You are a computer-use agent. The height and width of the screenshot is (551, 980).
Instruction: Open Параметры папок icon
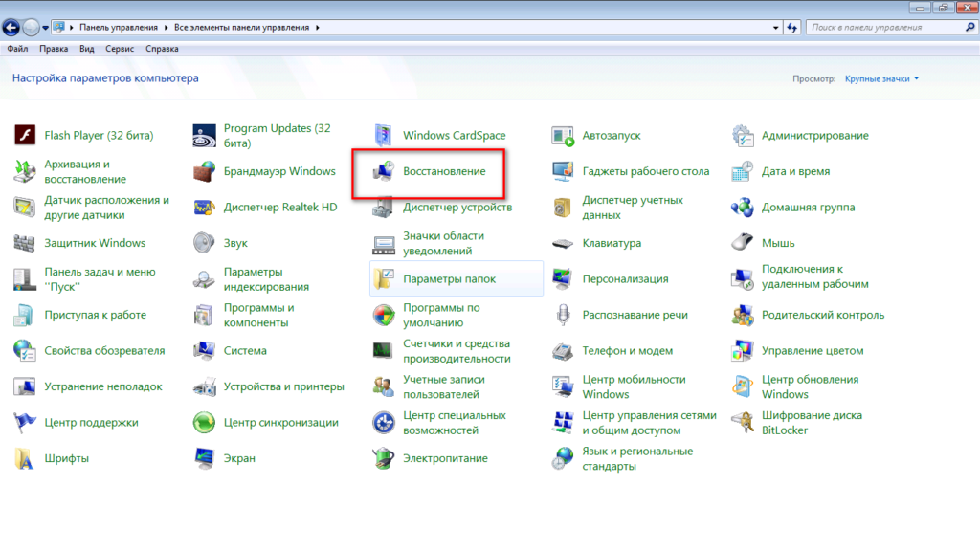[383, 278]
